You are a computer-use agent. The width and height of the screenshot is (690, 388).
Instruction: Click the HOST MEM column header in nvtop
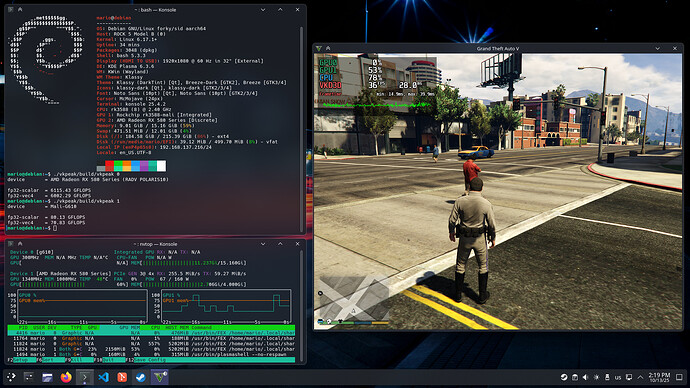[x=176, y=328]
